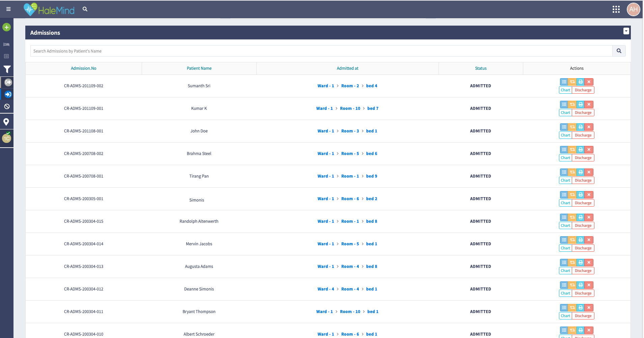Open the hamburger menu in the header
Image resolution: width=644 pixels, height=338 pixels.
8,9
